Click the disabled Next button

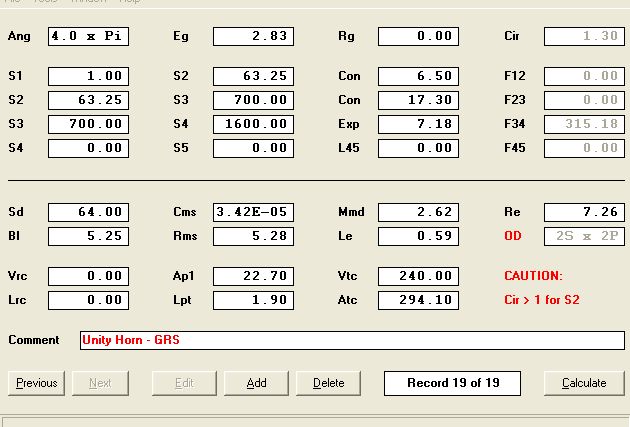[x=100, y=383]
